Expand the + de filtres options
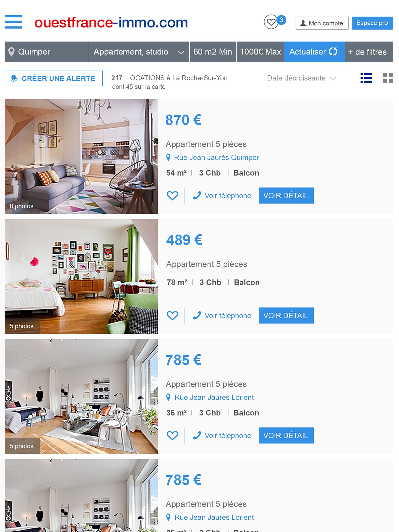The image size is (399, 532). coord(369,52)
